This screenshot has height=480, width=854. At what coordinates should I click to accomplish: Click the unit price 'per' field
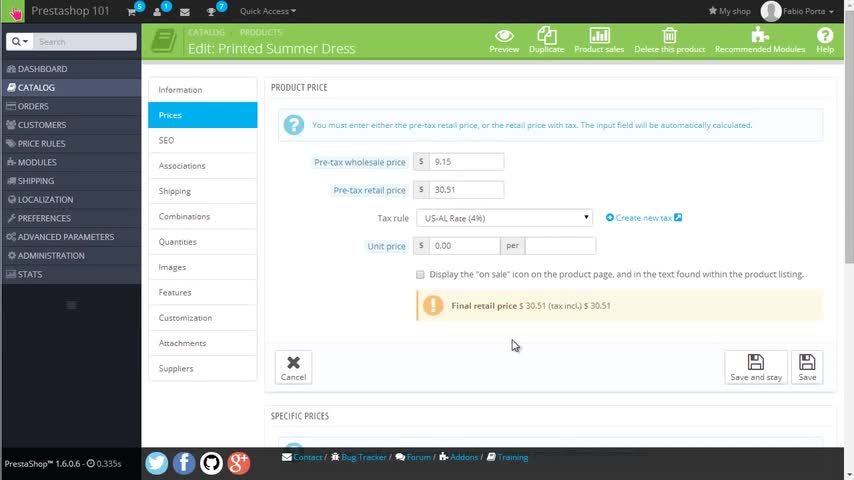[x=560, y=246]
